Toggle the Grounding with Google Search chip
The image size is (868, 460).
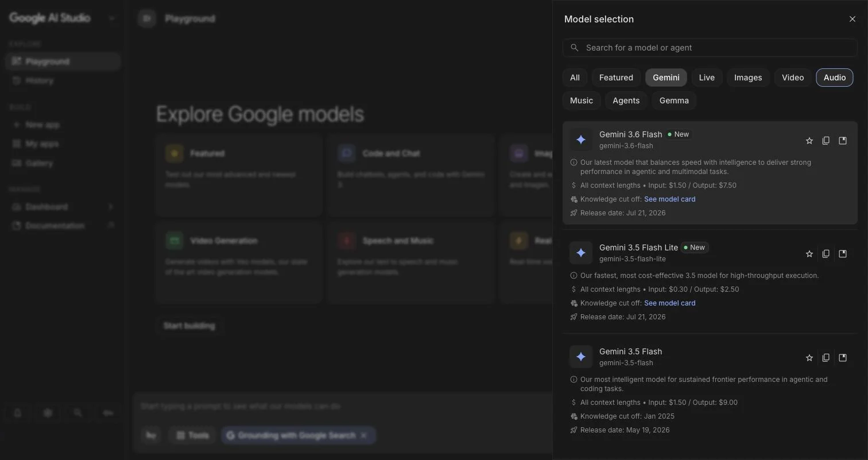[299, 435]
